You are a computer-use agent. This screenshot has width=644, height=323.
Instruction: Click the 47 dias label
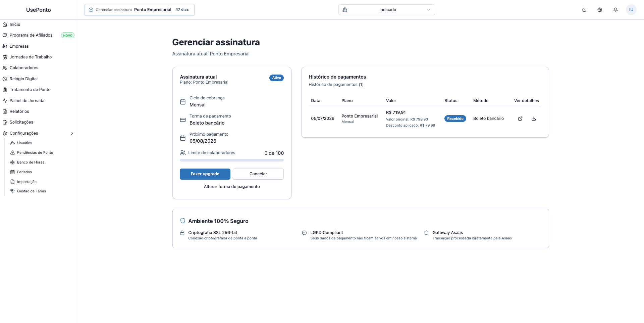[x=182, y=10]
